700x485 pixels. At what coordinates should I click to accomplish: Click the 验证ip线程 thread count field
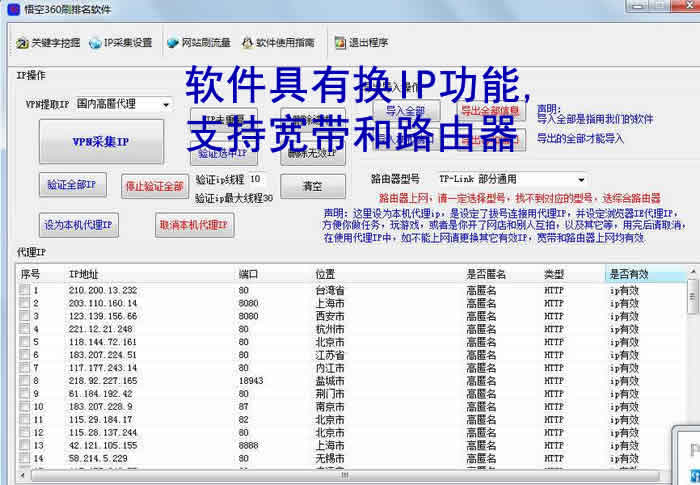257,180
